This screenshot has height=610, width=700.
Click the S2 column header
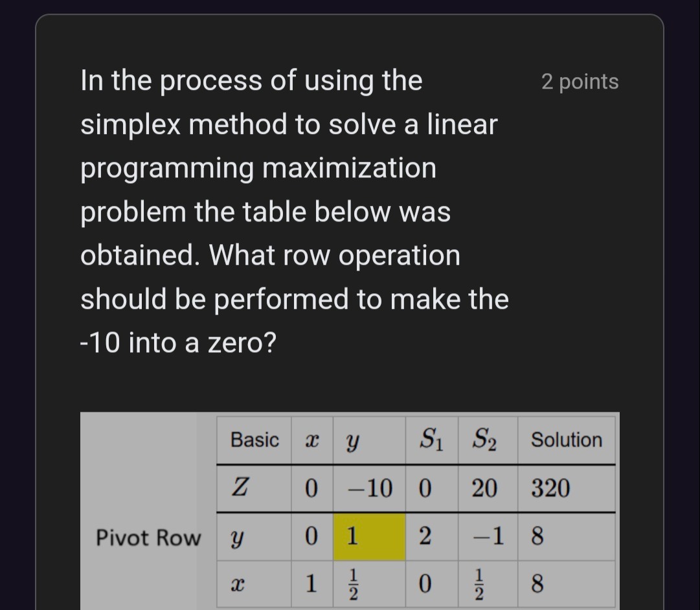[484, 440]
